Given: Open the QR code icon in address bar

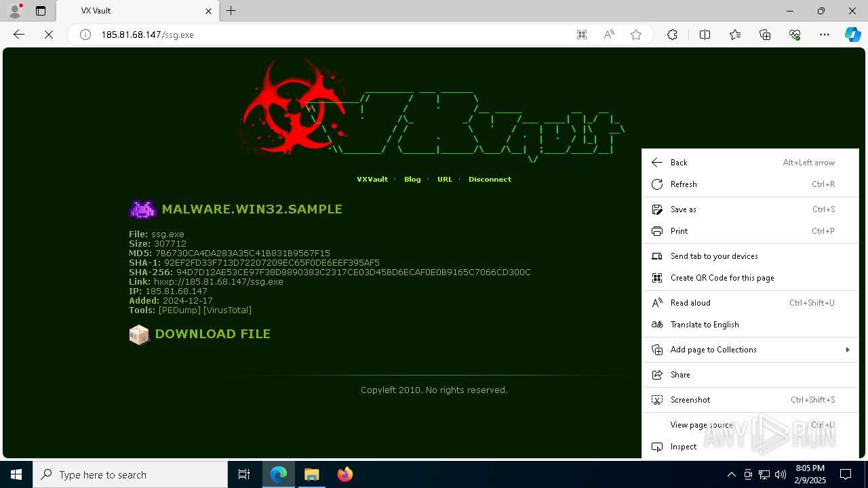Looking at the screenshot, I should pyautogui.click(x=582, y=35).
